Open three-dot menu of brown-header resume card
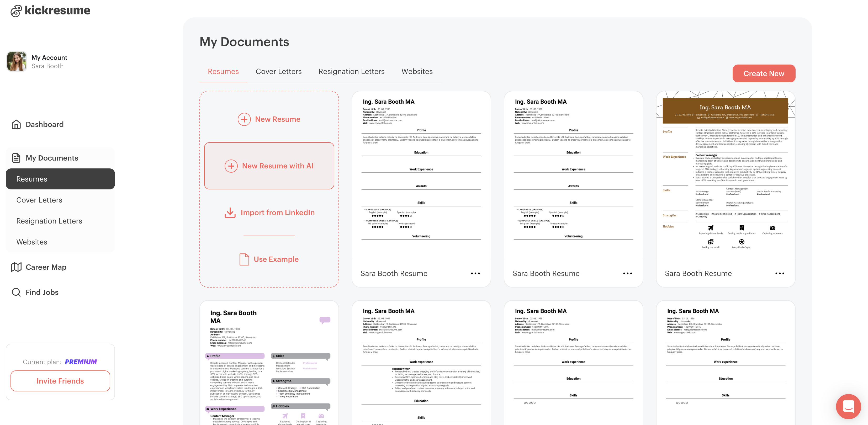Image resolution: width=868 pixels, height=425 pixels. click(x=779, y=273)
